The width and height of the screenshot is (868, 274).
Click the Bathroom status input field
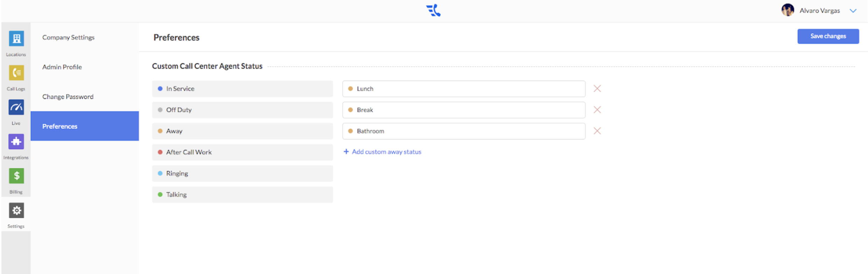click(464, 131)
